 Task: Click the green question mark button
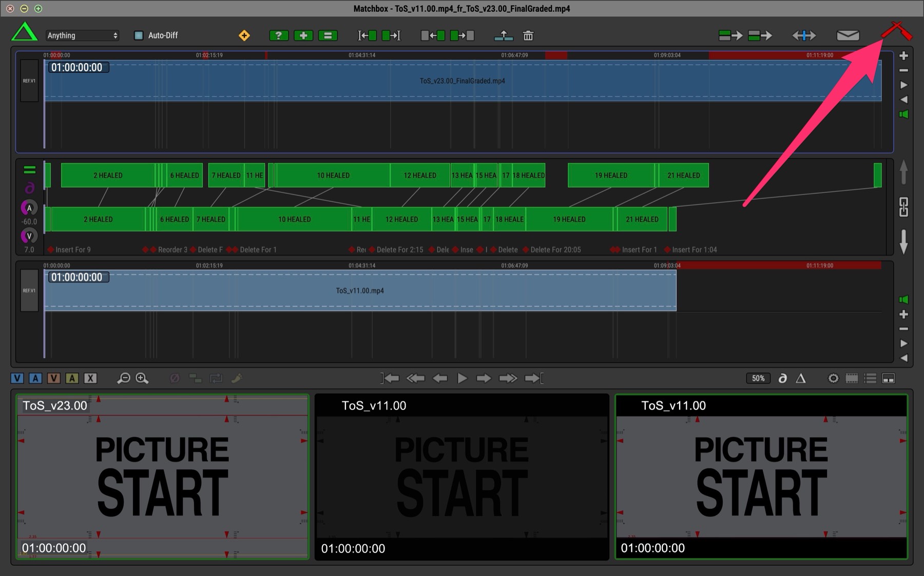tap(279, 35)
